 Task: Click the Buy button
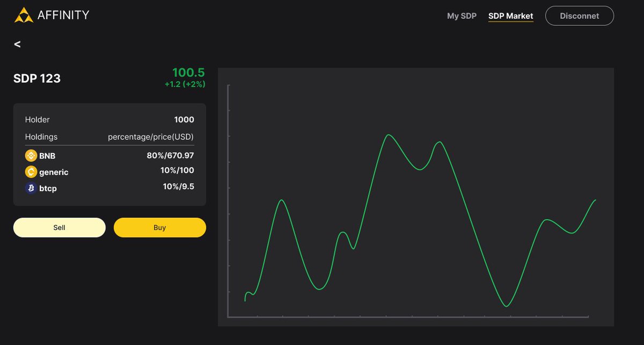click(x=160, y=227)
